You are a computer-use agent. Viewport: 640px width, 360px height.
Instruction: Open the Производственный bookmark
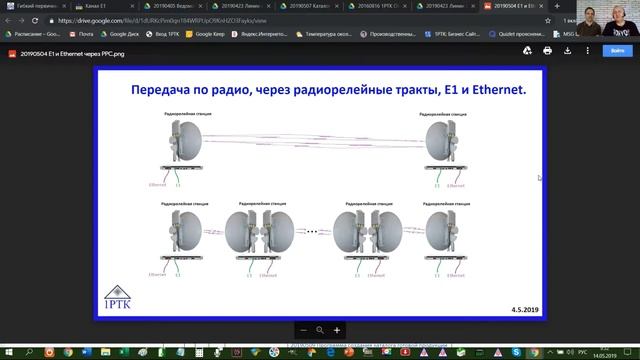(x=388, y=34)
